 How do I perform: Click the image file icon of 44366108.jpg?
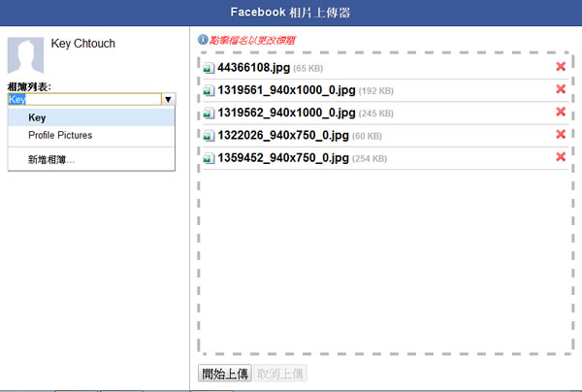coord(210,68)
